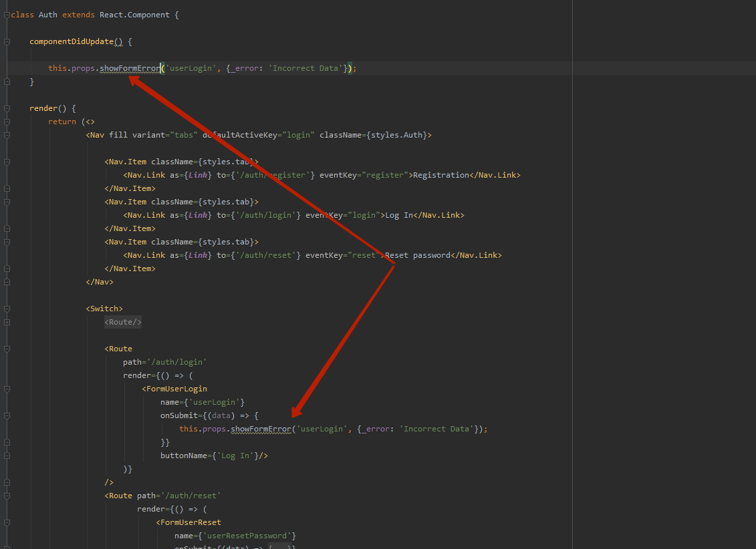Click the italic Link in Registration Nav.Link
Screen dimensions: 756x549
click(x=197, y=175)
